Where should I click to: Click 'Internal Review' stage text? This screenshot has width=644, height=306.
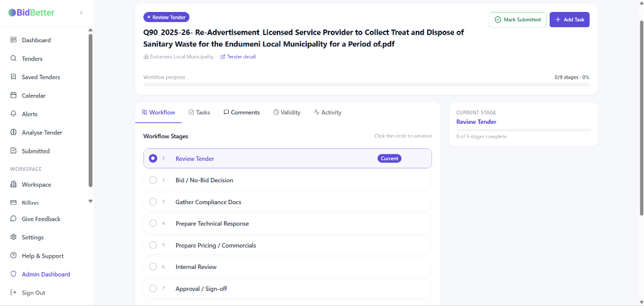[196, 266]
